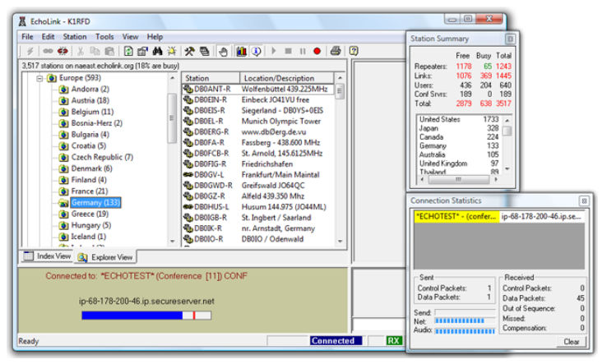The image size is (607, 364).
Task: Click the blue audio level meter bar
Action: [146, 316]
